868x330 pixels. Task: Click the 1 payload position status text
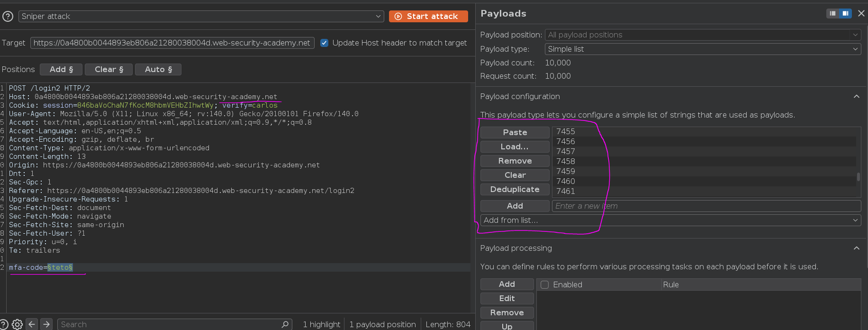tap(382, 324)
